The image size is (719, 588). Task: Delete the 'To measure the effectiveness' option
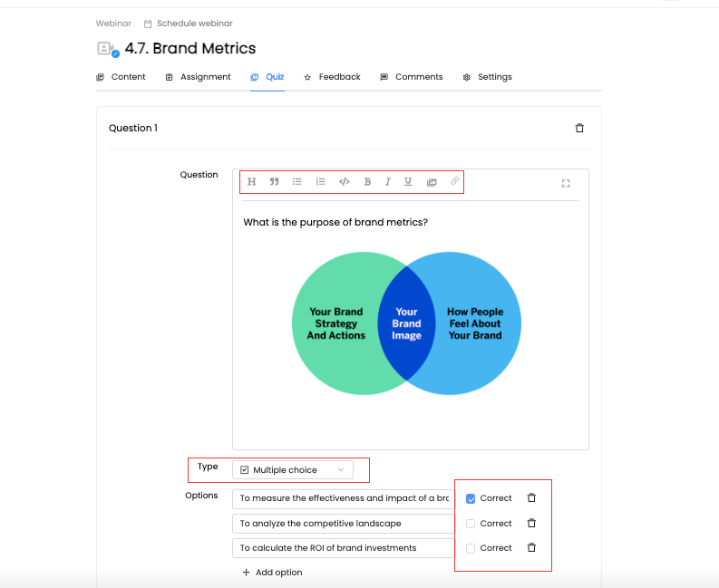531,497
